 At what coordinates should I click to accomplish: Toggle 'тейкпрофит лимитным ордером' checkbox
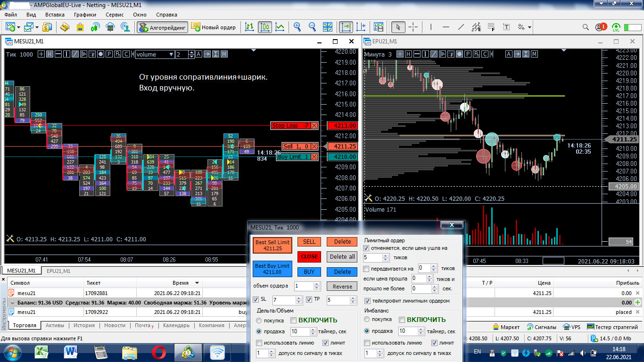(x=367, y=301)
